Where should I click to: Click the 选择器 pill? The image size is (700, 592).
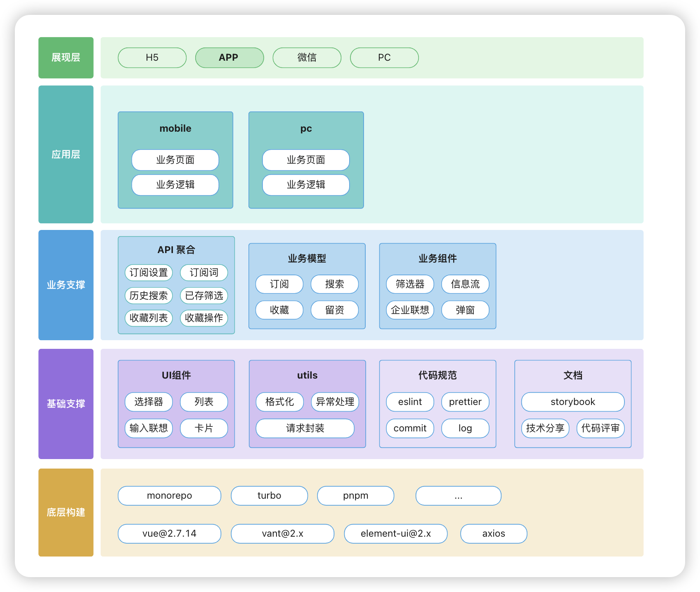point(149,402)
